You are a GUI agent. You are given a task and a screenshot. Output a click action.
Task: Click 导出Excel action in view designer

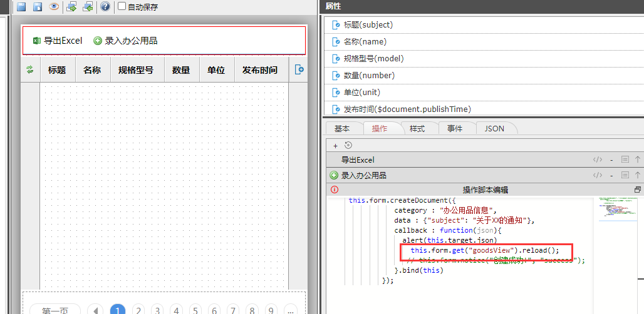58,41
